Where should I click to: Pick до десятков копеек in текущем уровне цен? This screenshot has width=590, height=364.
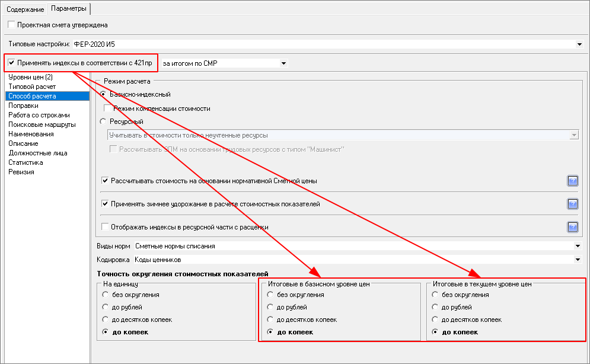pos(435,320)
